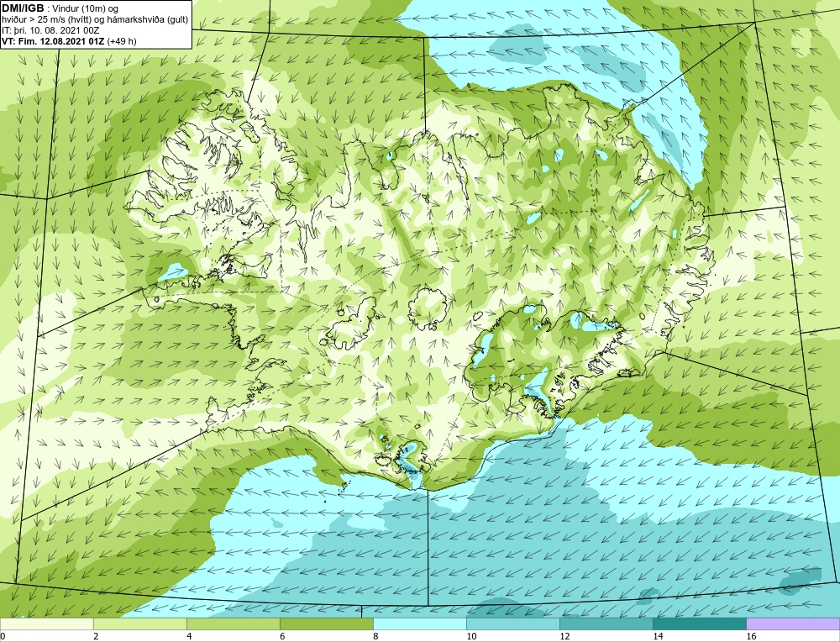Screen dimensions: 840x642
Task: Click the 14–16 m/s dark teal legend swatch
Action: (699, 624)
